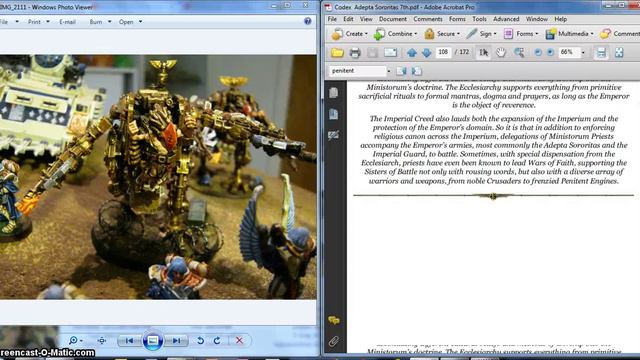Viewport: 640px width, 360px height.
Task: Open the Print dropdown in Photo Viewer
Action: [48, 22]
